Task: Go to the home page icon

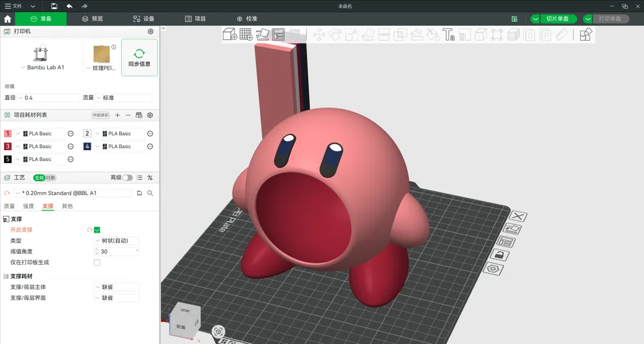Action: (7, 19)
